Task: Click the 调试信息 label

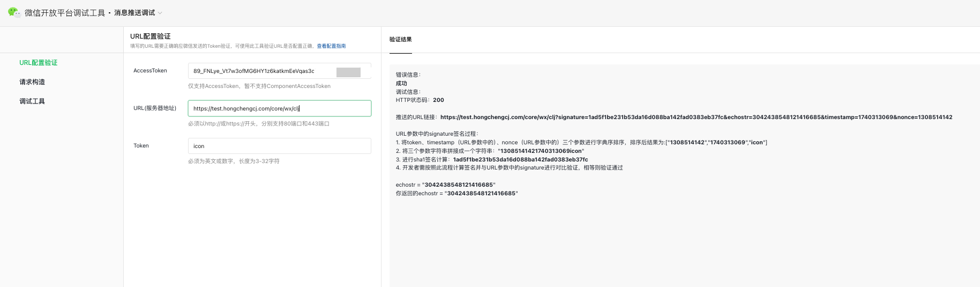Action: coord(408,92)
